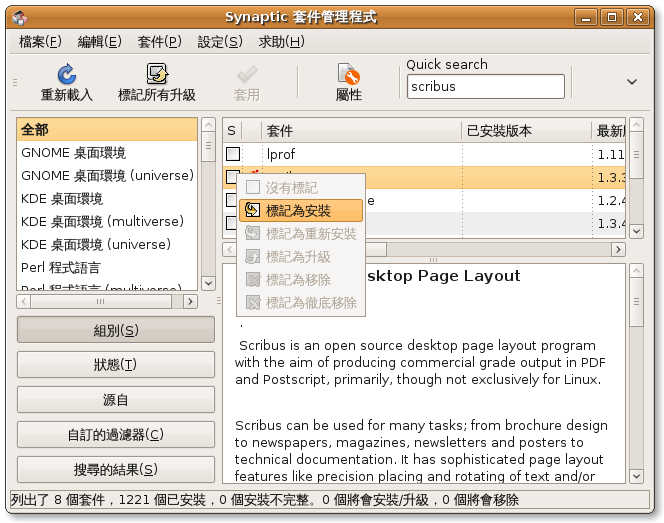Click category list scroll-down arrow
Viewport: 664px width, 523px height.
(208, 283)
